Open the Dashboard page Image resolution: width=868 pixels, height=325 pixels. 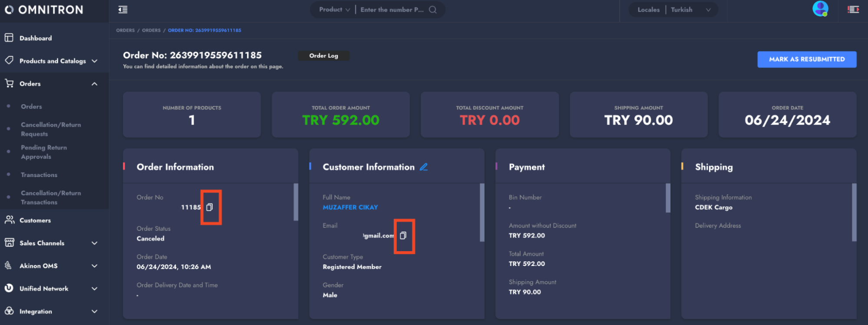[x=36, y=38]
